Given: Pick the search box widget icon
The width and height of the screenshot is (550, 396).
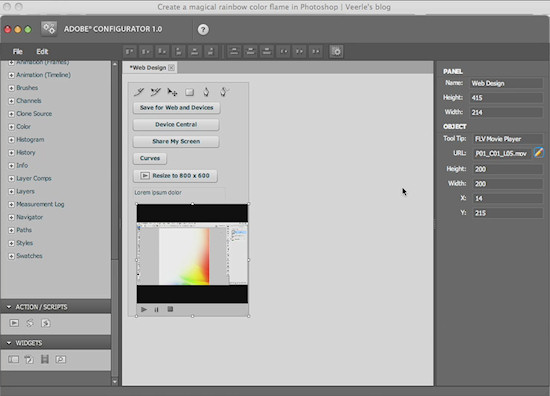Looking at the screenshot, I should pos(61,359).
